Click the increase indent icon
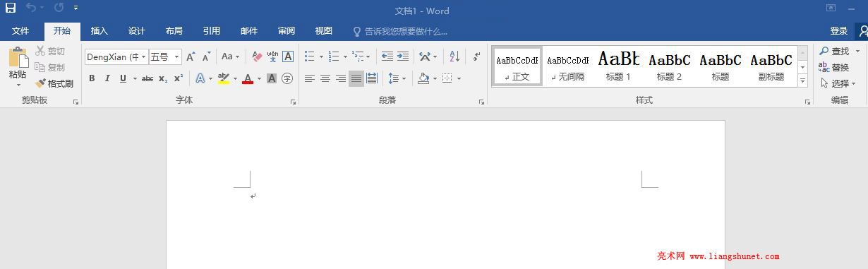 coord(403,56)
